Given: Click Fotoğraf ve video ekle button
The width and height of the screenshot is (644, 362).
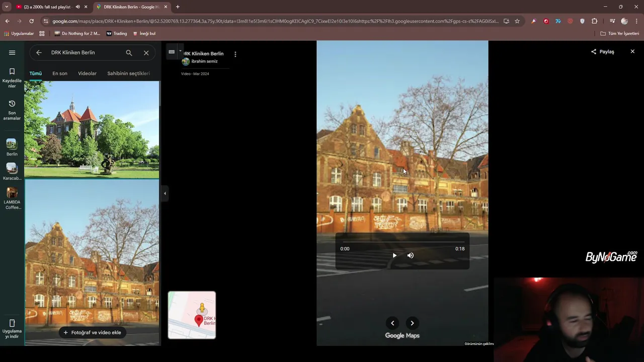Looking at the screenshot, I should tap(93, 332).
